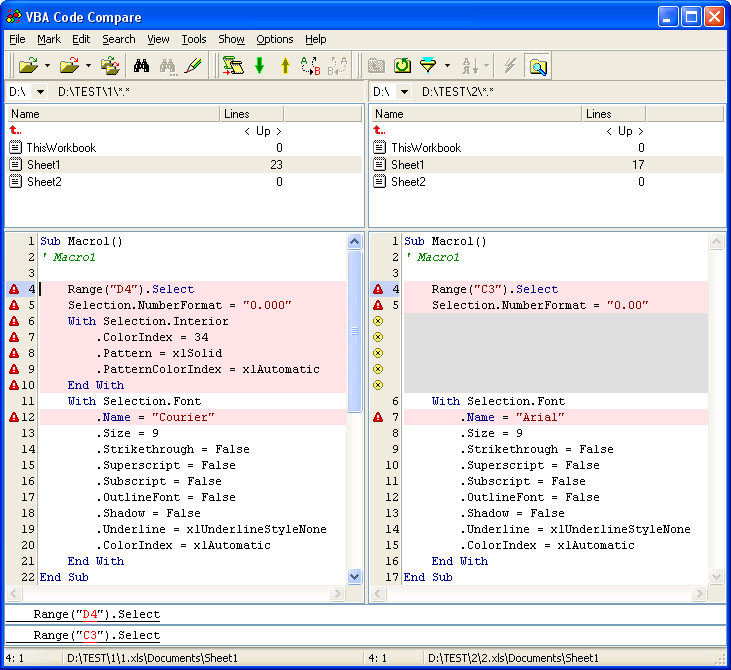
Task: Click the binoculars Find icon
Action: click(x=141, y=66)
